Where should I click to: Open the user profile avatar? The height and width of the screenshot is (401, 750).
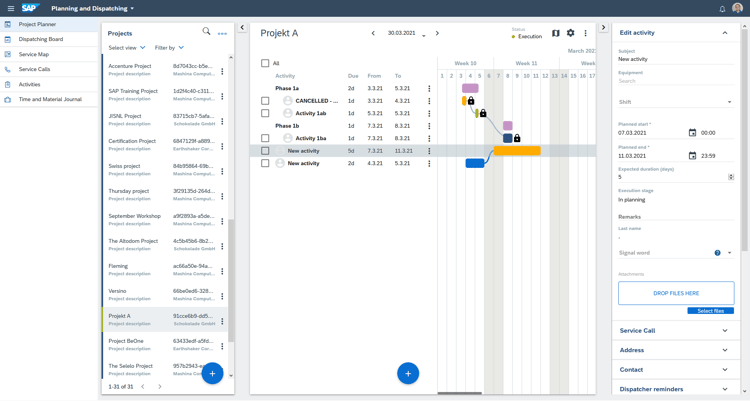pyautogui.click(x=737, y=8)
